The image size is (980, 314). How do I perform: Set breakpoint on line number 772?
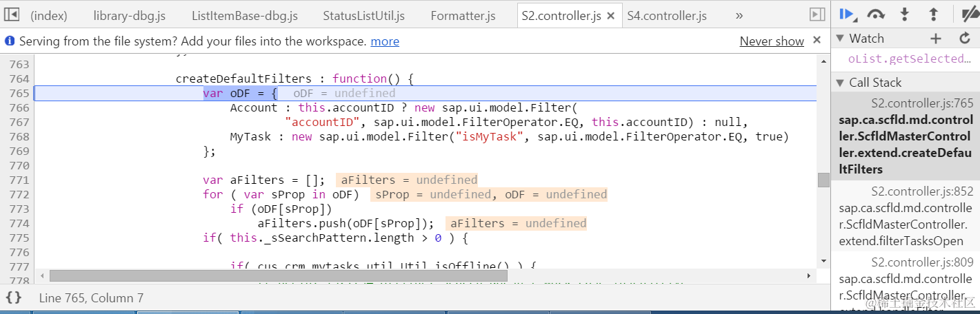pyautogui.click(x=19, y=194)
